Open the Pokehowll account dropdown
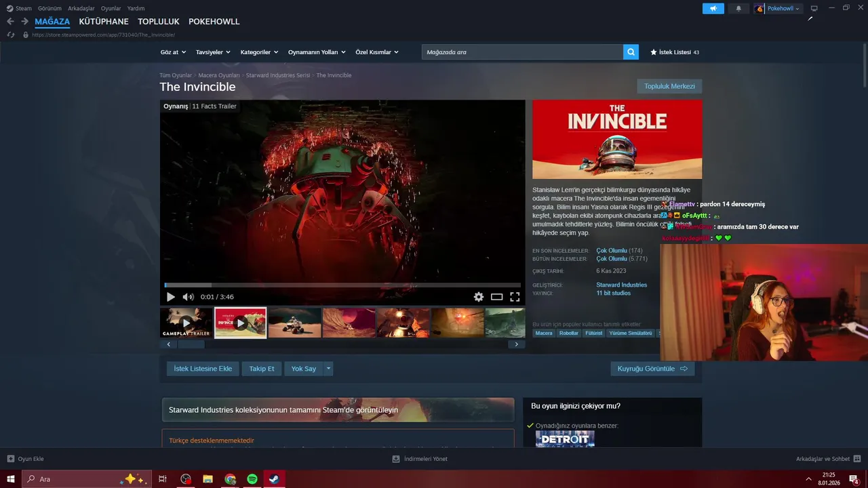This screenshot has width=868, height=488. point(778,8)
